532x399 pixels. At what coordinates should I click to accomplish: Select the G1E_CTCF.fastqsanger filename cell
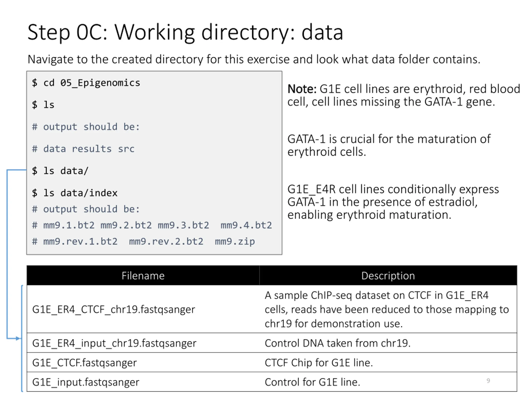pyautogui.click(x=84, y=363)
